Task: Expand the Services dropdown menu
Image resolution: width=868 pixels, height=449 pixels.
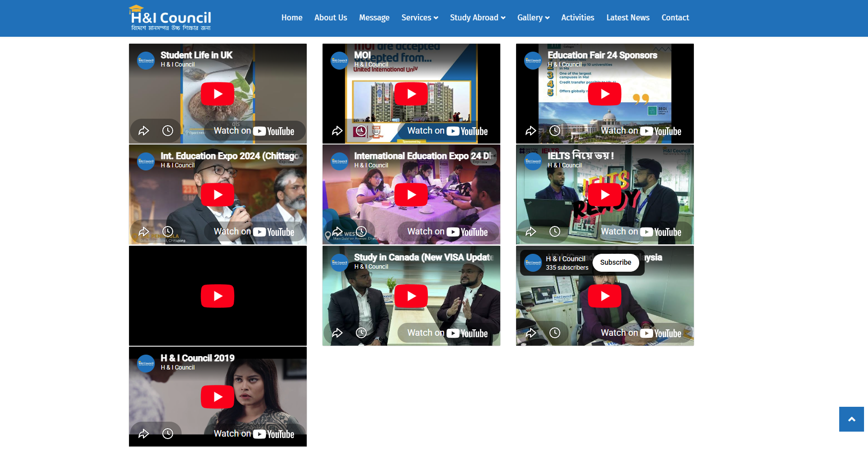Action: [419, 18]
